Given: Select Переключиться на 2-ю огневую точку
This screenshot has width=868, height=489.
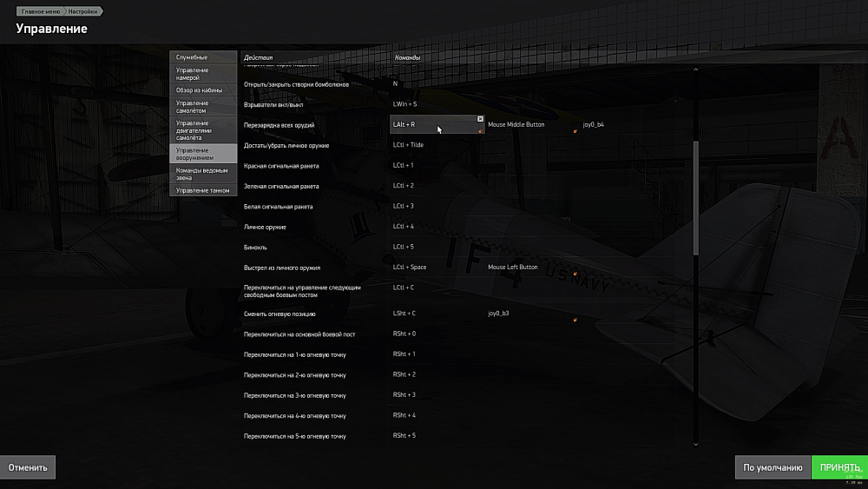Looking at the screenshot, I should (x=294, y=375).
